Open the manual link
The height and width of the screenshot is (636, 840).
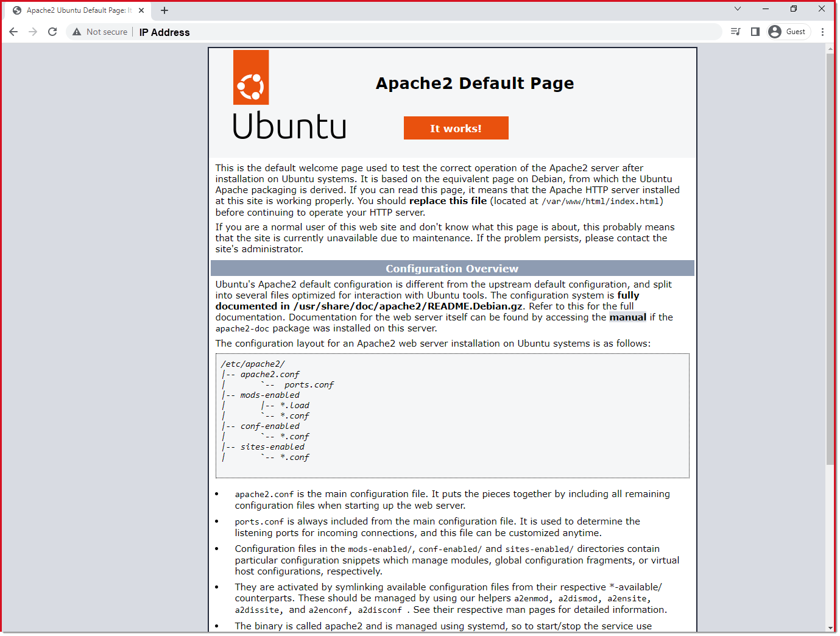point(627,317)
